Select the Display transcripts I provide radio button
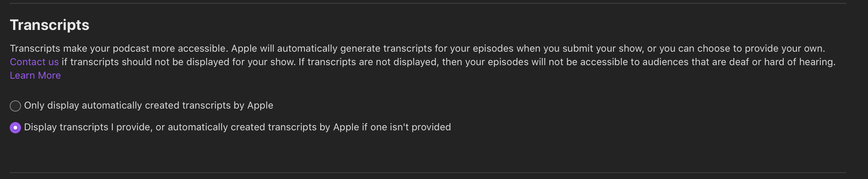 (x=15, y=128)
